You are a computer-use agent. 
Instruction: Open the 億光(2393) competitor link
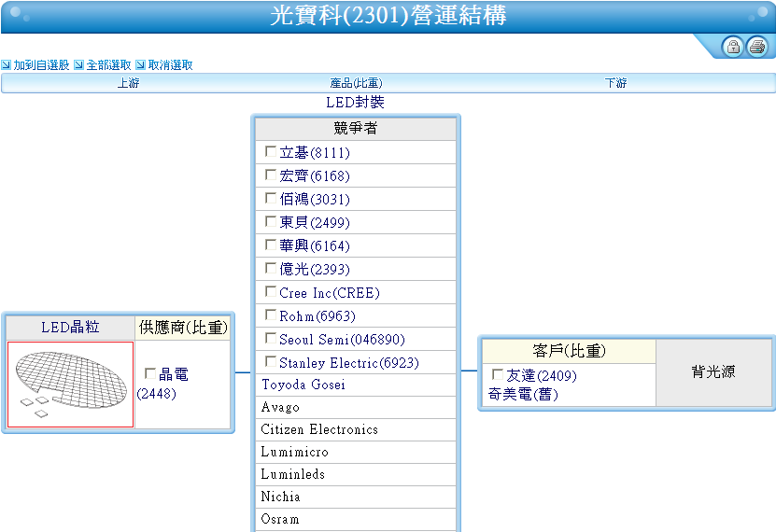315,269
